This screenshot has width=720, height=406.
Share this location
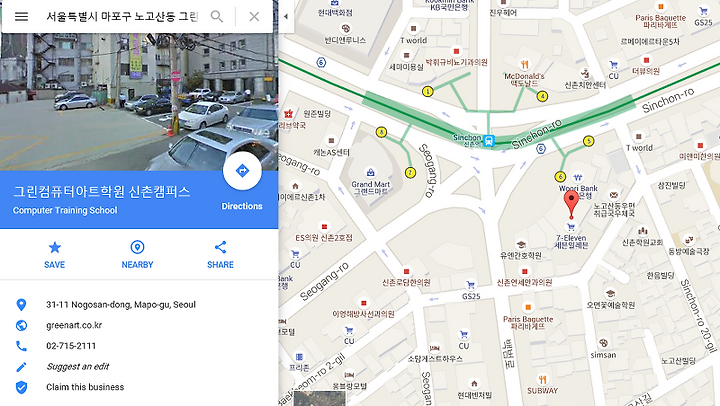pyautogui.click(x=220, y=254)
